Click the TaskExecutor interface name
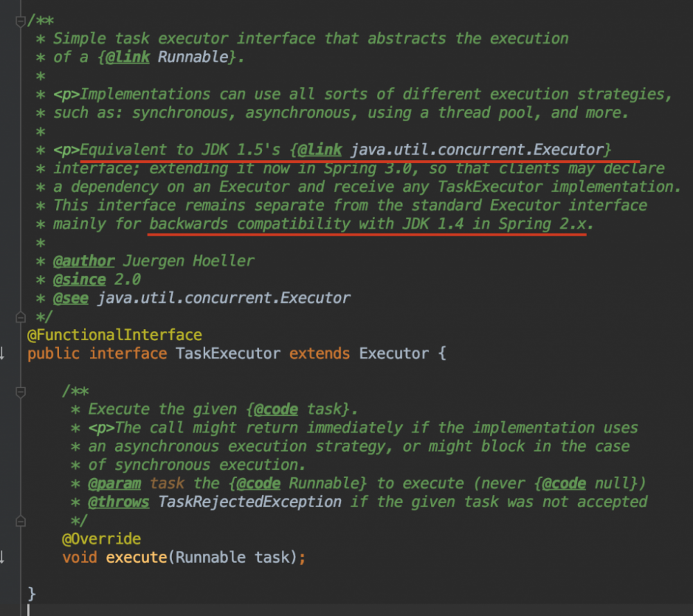This screenshot has height=616, width=693. coord(228,354)
